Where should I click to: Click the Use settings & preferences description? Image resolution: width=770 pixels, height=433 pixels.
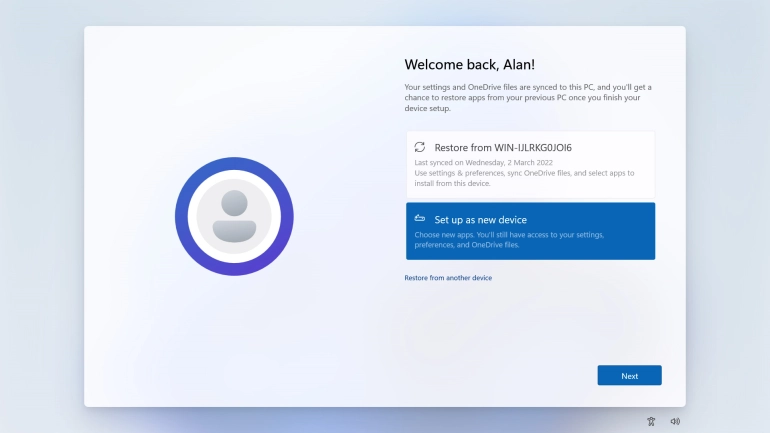(524, 178)
